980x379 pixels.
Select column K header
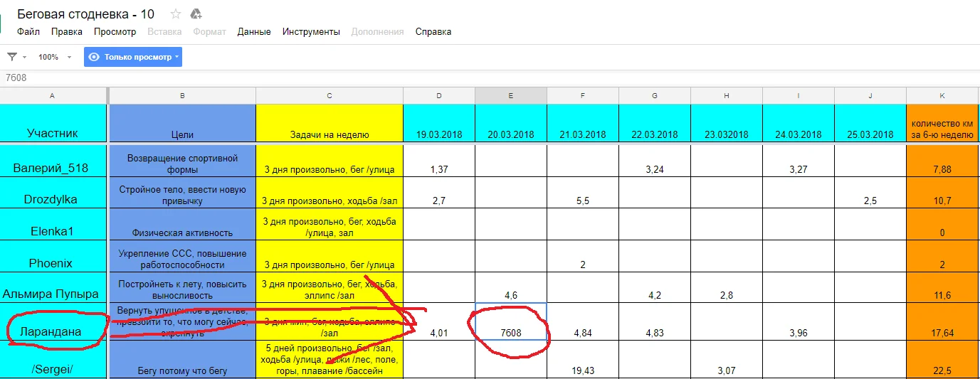(942, 95)
